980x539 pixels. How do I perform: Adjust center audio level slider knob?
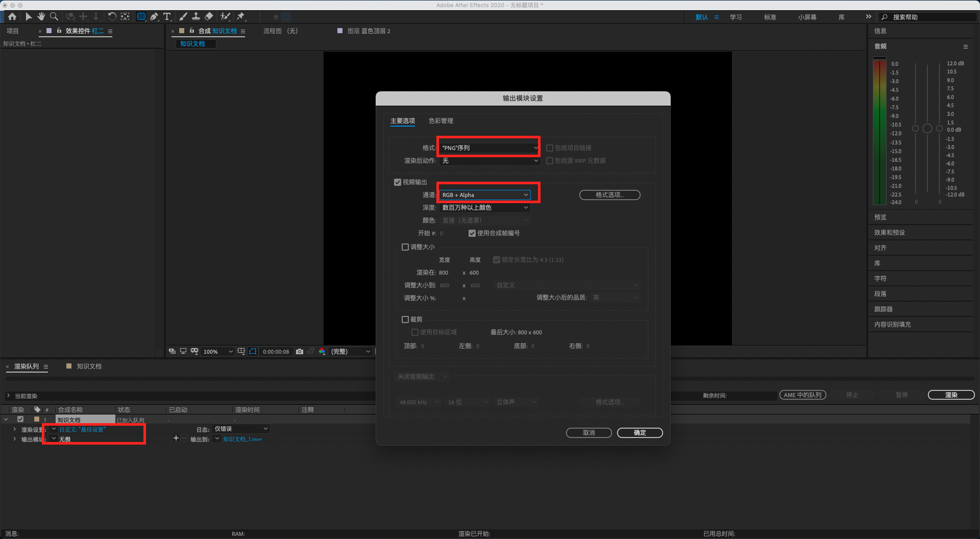point(927,129)
